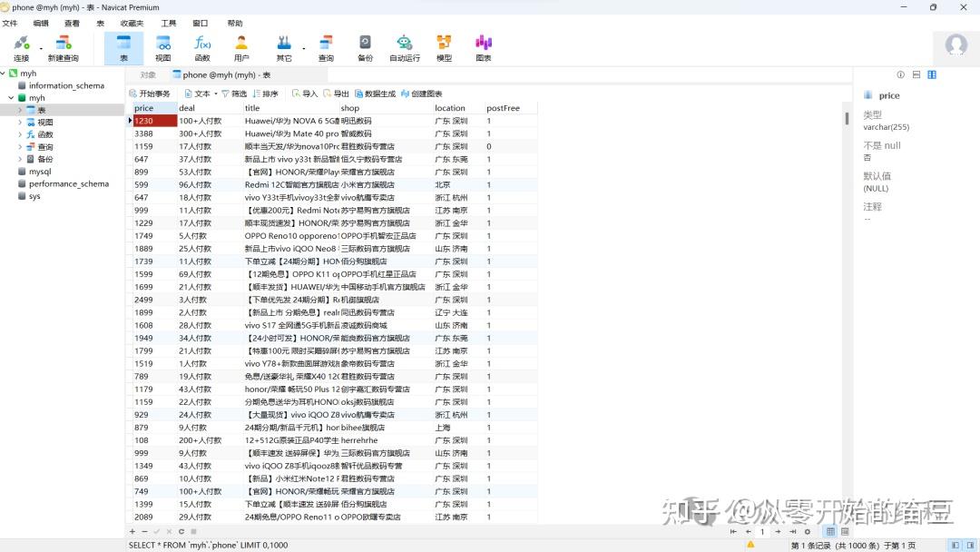Go to the first page of records
The width and height of the screenshot is (980, 552).
point(733,531)
